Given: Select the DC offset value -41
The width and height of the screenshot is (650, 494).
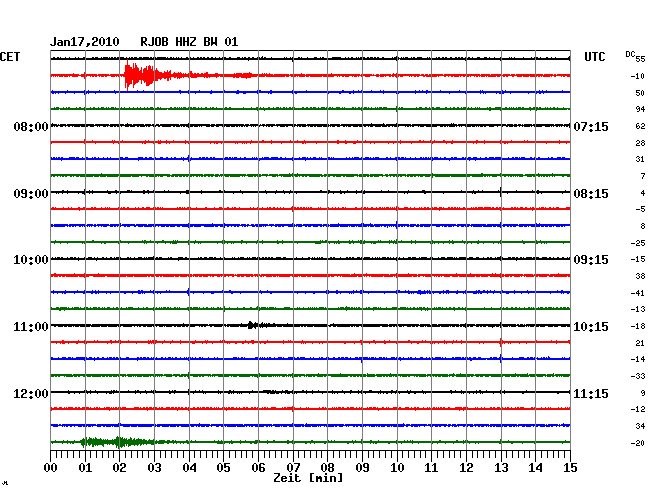Looking at the screenshot, I should pos(638,293).
